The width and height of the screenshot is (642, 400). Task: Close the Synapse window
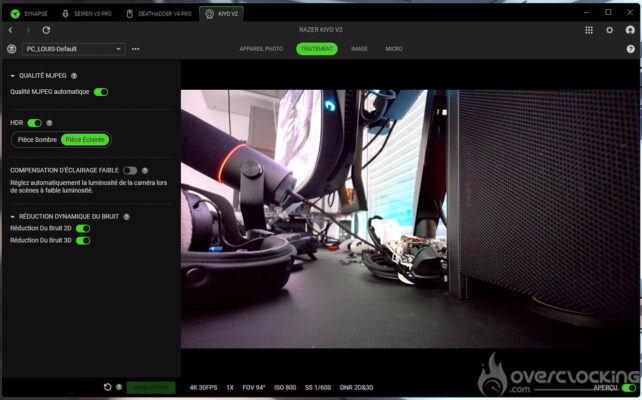click(630, 13)
